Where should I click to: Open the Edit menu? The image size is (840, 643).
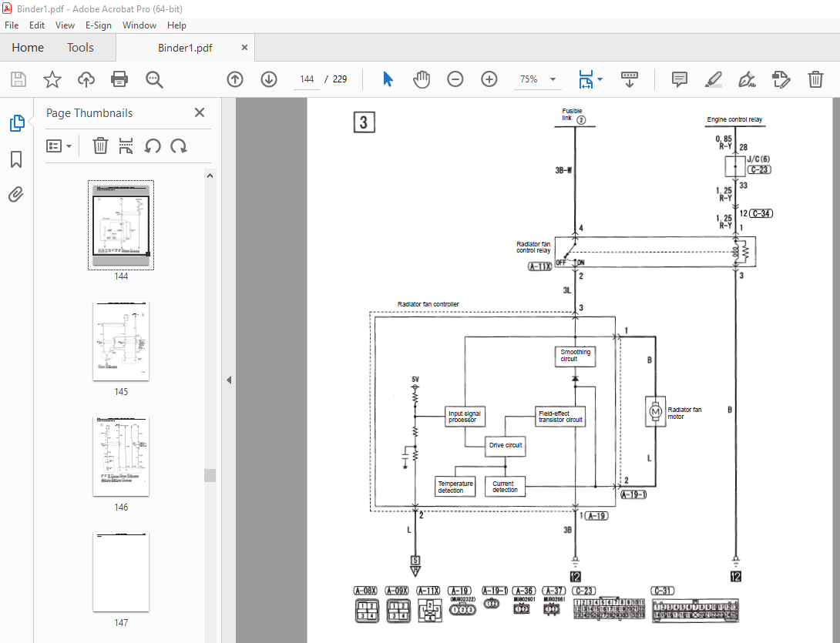coord(37,25)
